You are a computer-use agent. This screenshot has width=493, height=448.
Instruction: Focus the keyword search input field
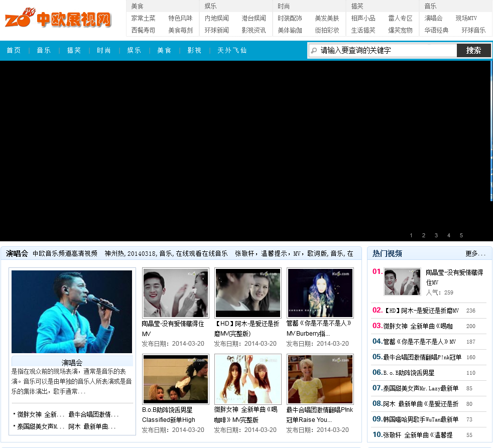click(x=383, y=50)
